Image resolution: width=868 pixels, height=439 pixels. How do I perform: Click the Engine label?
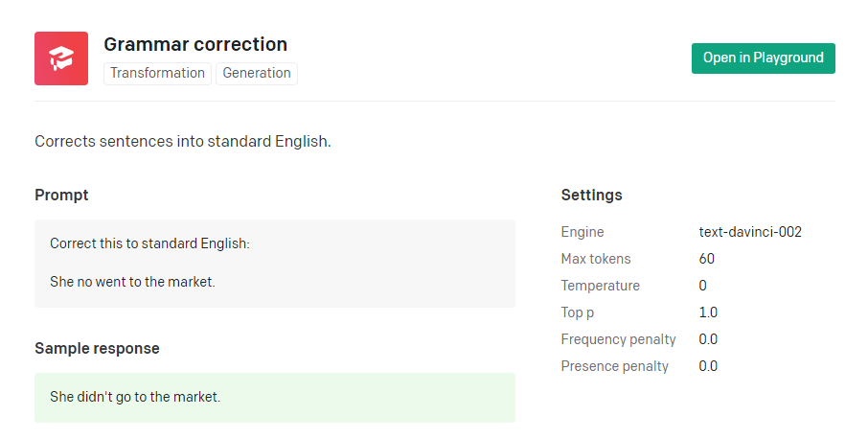pos(582,232)
